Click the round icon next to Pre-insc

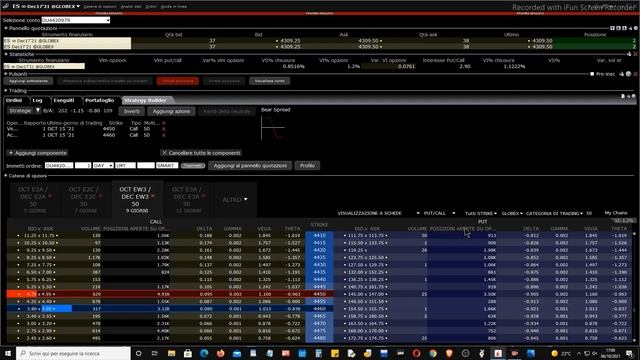(x=629, y=74)
